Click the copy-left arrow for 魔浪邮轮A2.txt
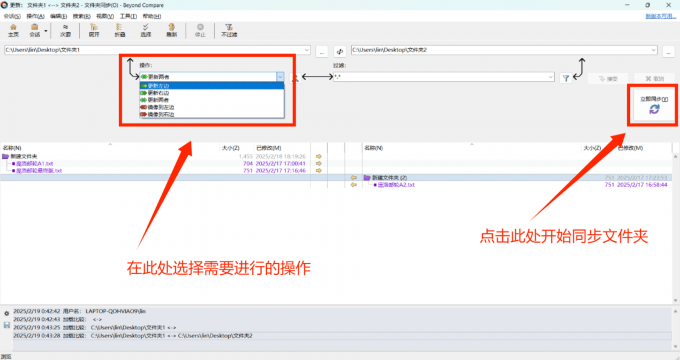Image resolution: width=680 pixels, height=360 pixels. [x=353, y=185]
